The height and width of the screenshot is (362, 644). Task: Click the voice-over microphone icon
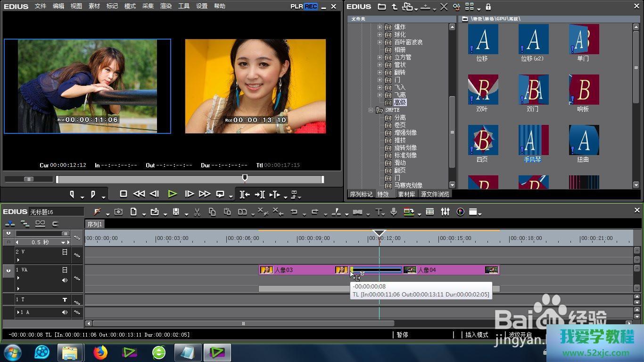[394, 212]
